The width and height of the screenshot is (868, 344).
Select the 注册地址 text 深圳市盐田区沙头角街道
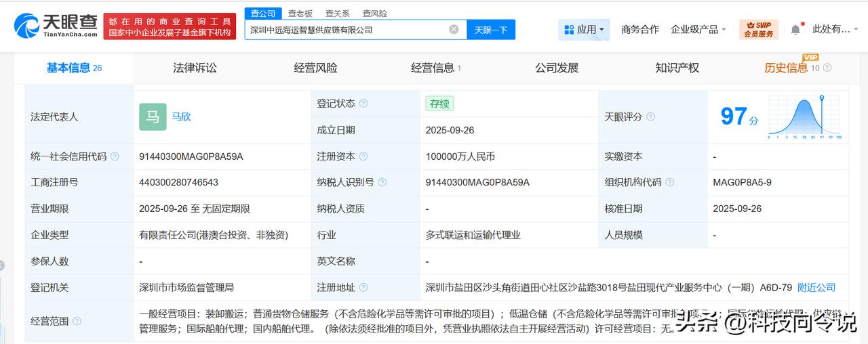tap(478, 287)
